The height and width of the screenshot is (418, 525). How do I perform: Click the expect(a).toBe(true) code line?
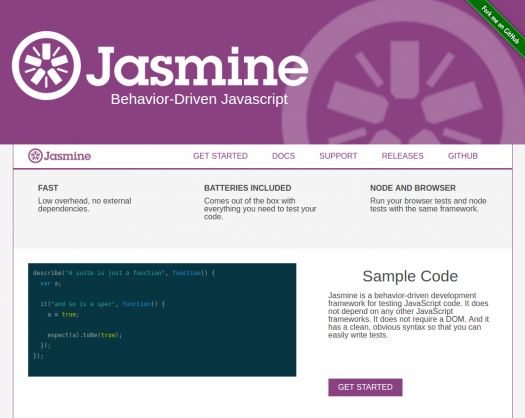coord(85,335)
